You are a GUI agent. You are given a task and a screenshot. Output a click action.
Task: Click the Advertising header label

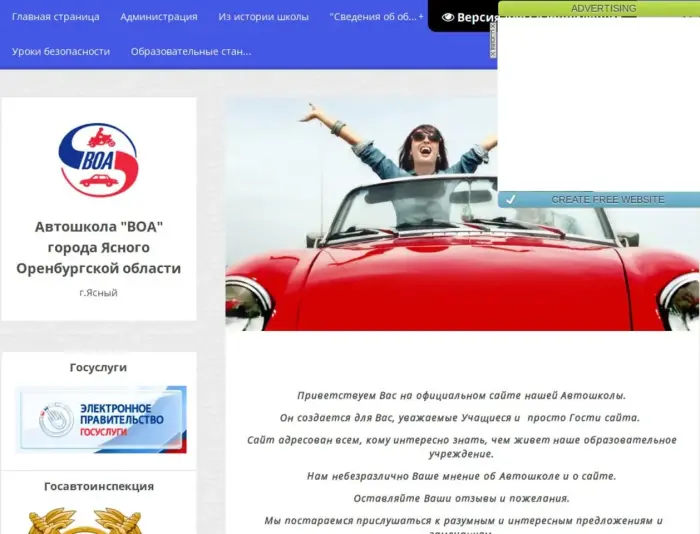click(x=603, y=8)
